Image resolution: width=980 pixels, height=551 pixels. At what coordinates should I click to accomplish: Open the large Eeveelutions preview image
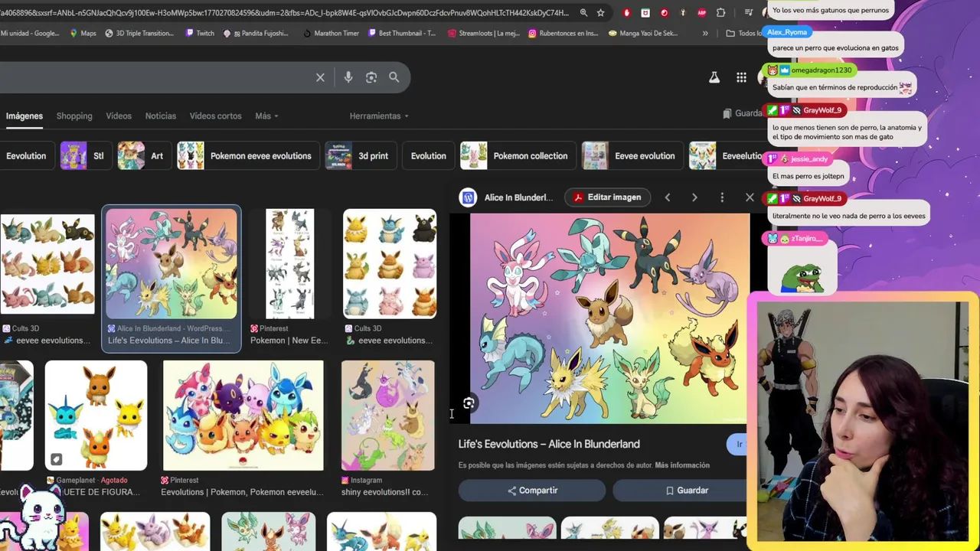click(x=609, y=318)
